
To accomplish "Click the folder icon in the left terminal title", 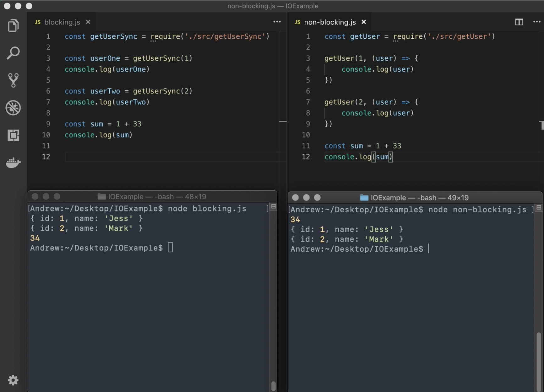I will click(101, 196).
